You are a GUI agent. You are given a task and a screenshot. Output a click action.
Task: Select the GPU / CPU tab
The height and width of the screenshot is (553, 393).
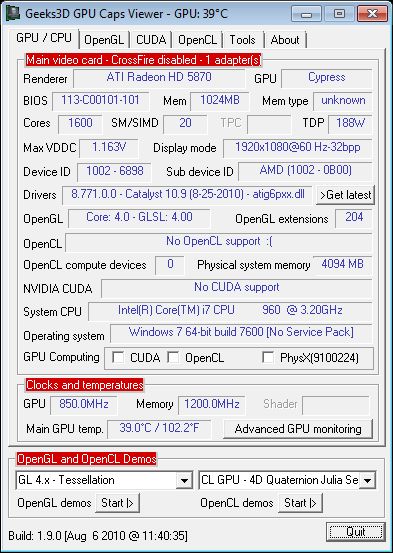coord(44,38)
